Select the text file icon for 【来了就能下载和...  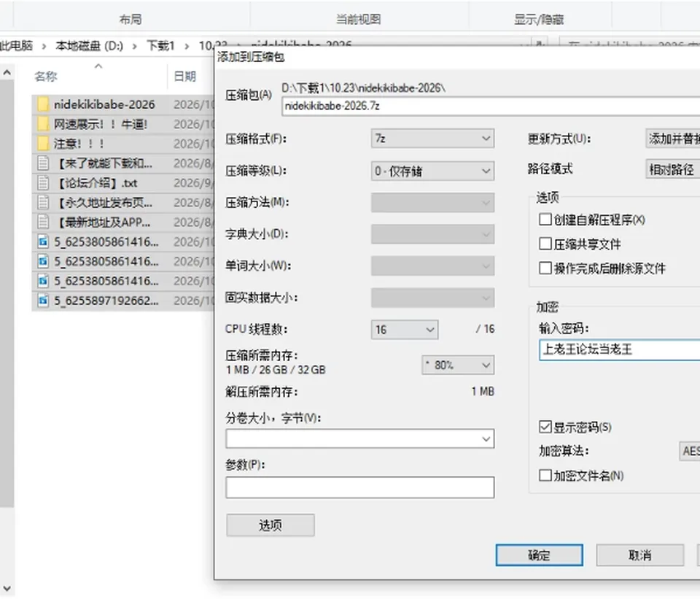[43, 163]
